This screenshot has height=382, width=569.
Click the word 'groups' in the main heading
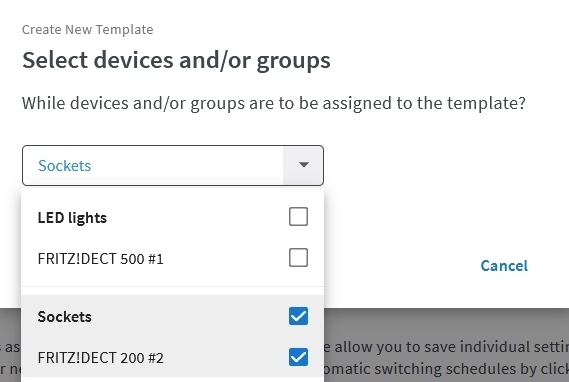click(294, 61)
